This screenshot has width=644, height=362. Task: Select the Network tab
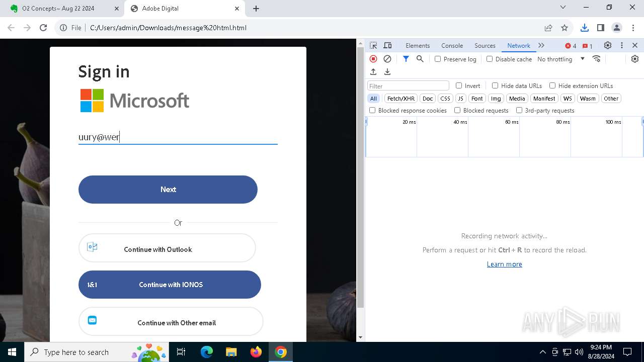(518, 45)
